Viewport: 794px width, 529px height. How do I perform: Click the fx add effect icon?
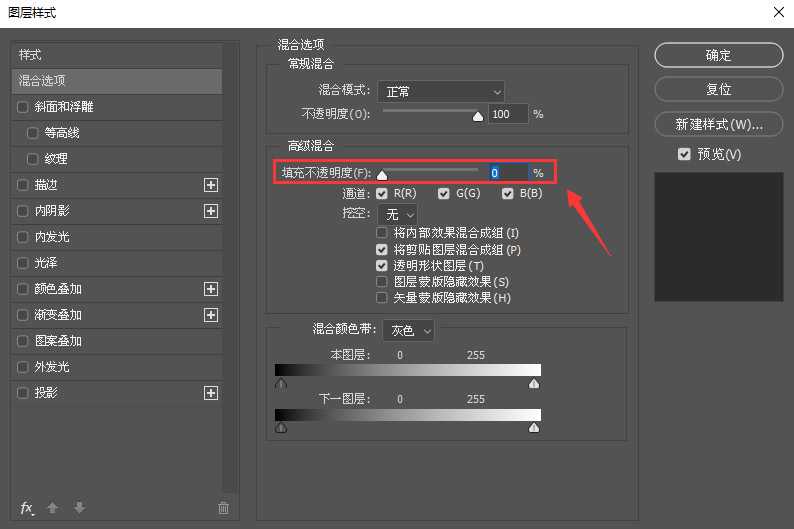pyautogui.click(x=27, y=508)
